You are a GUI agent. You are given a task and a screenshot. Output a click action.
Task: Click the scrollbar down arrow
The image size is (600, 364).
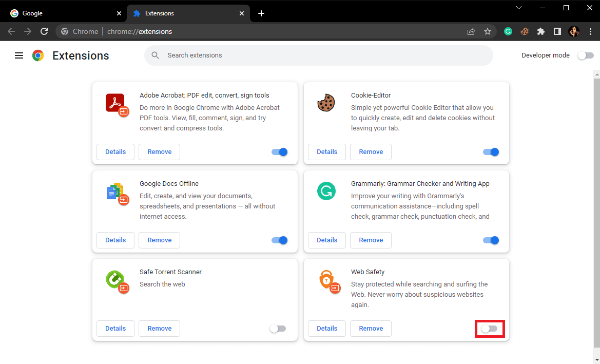596,360
